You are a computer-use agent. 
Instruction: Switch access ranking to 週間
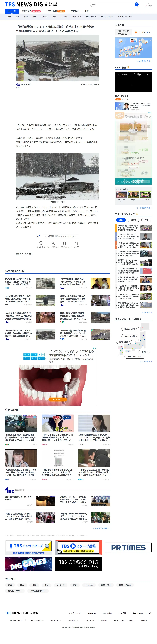pyautogui.click(x=146, y=220)
